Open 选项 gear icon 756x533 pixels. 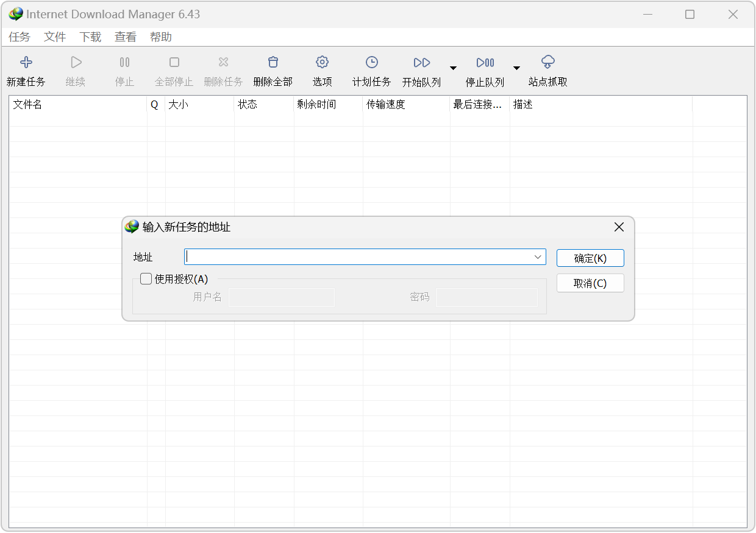point(323,62)
